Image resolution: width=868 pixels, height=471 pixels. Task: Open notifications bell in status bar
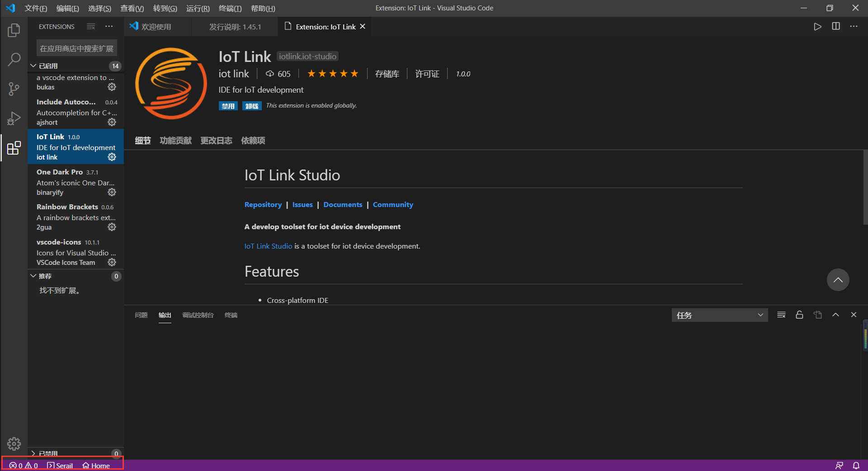click(856, 466)
